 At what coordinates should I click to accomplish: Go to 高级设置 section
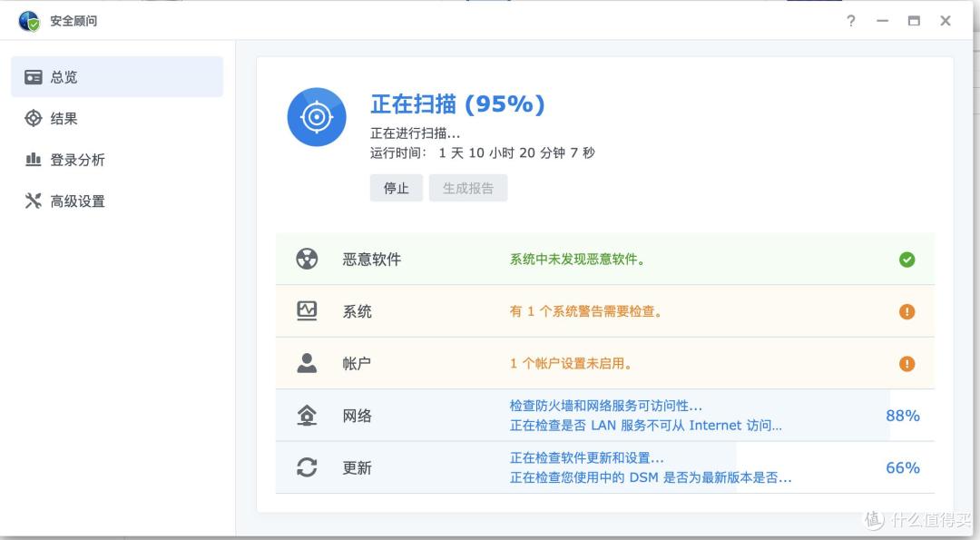point(117,201)
